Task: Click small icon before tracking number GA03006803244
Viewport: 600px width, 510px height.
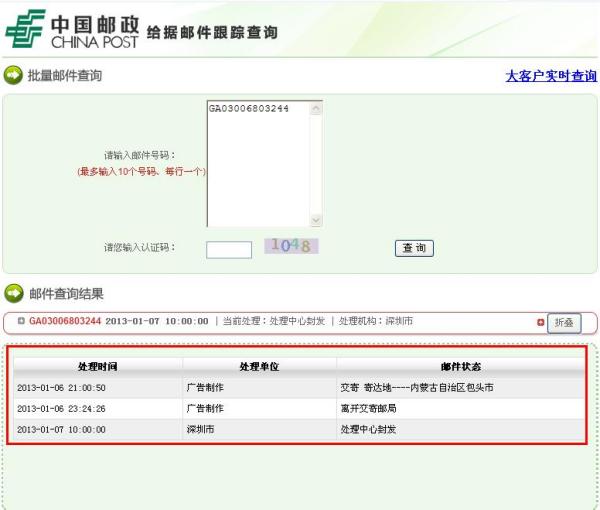Action: click(21, 321)
